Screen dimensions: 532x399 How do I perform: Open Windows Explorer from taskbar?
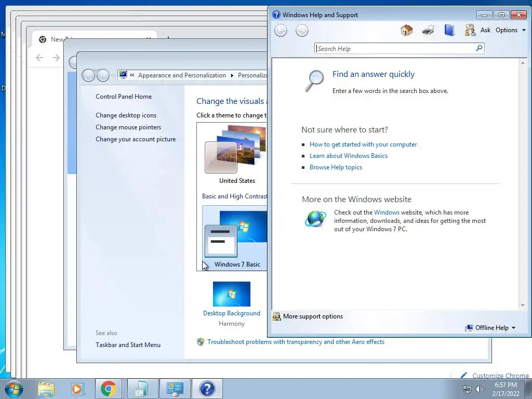tap(46, 389)
